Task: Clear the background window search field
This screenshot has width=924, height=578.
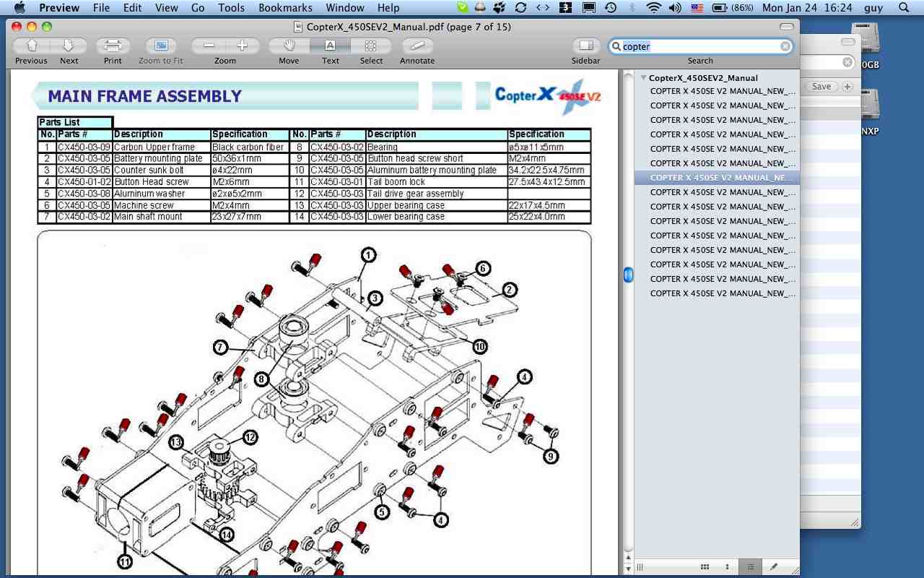Action: (x=847, y=63)
